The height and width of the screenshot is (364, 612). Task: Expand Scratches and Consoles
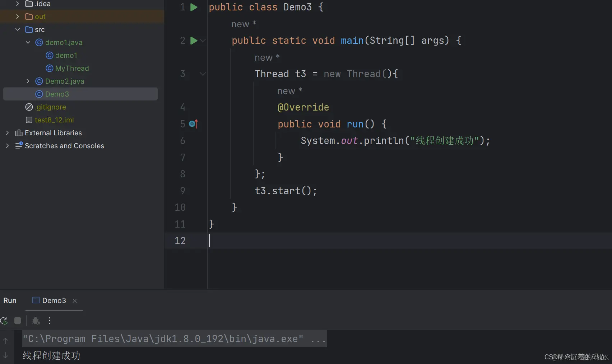pyautogui.click(x=7, y=146)
